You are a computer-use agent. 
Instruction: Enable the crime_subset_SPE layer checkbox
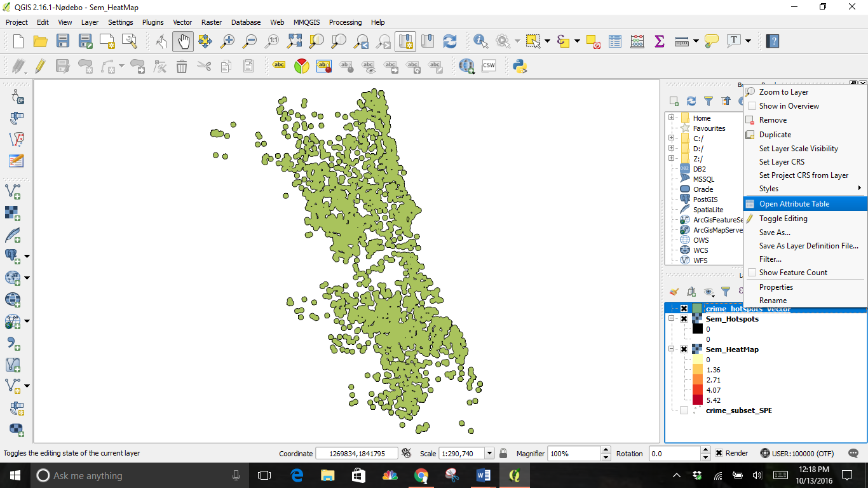coord(684,410)
